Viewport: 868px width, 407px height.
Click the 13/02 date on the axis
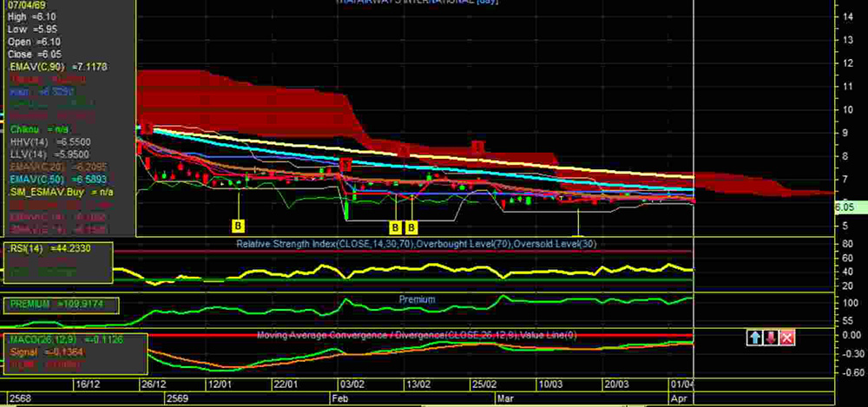pos(418,384)
